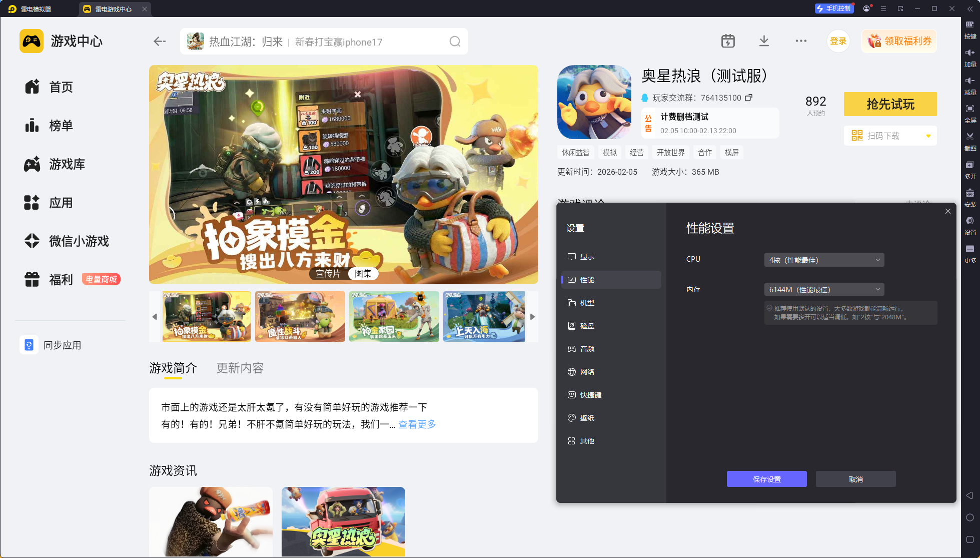980x558 pixels.
Task: Click the 查看更多 link
Action: [x=417, y=424]
